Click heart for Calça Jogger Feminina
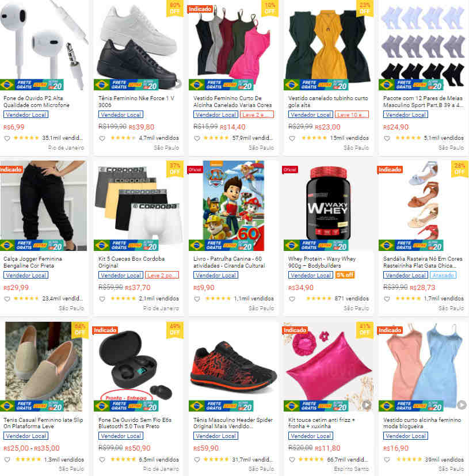Screen dimensions: 469x476 [x=7, y=299]
